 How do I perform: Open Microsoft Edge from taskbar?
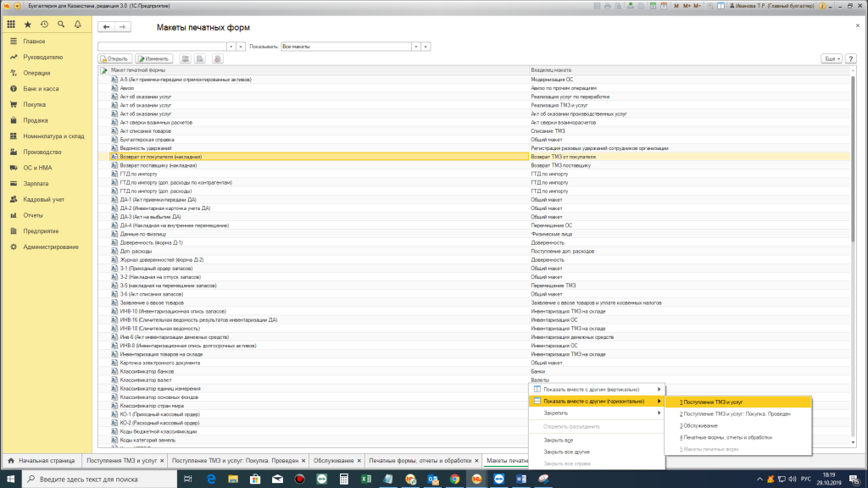tap(211, 479)
